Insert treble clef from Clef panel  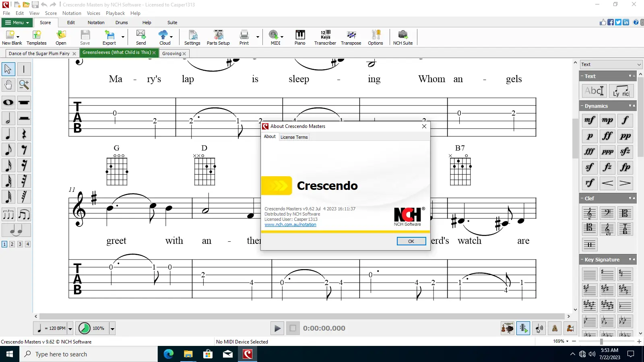pyautogui.click(x=590, y=213)
